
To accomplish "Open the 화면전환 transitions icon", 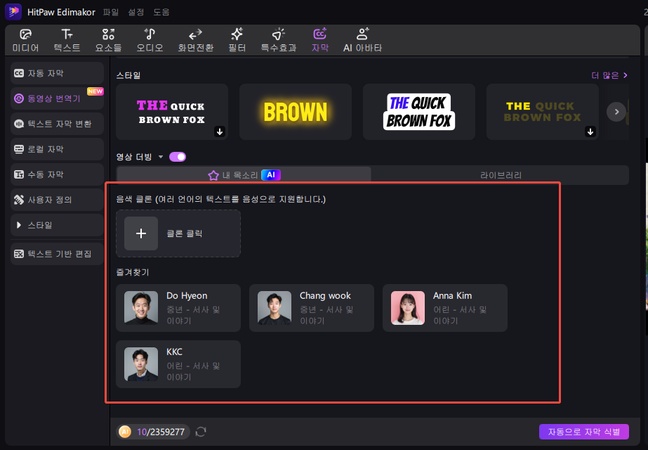I will pos(195,34).
